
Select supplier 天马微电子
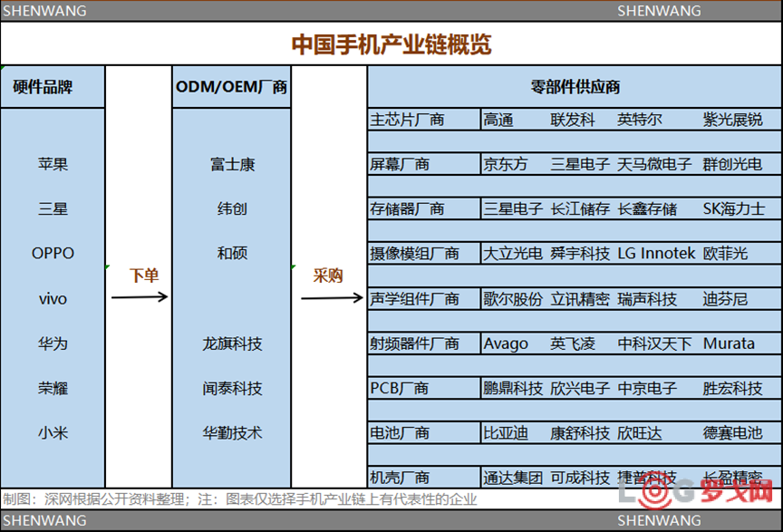(x=654, y=164)
